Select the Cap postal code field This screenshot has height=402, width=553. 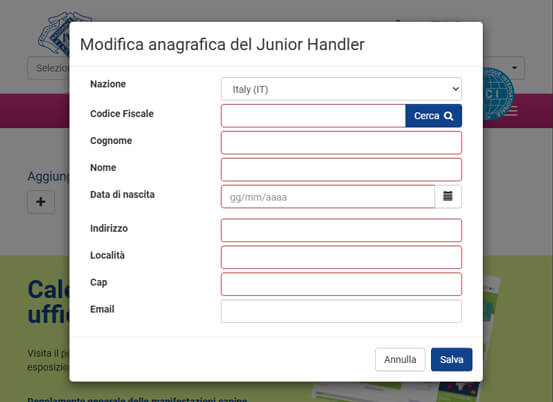[x=341, y=284]
